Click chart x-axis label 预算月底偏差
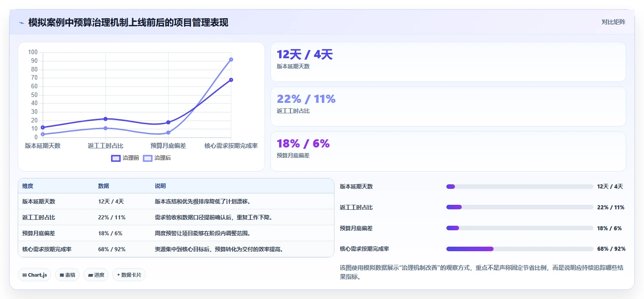Viewport: 644px width, 299px height. (168, 146)
